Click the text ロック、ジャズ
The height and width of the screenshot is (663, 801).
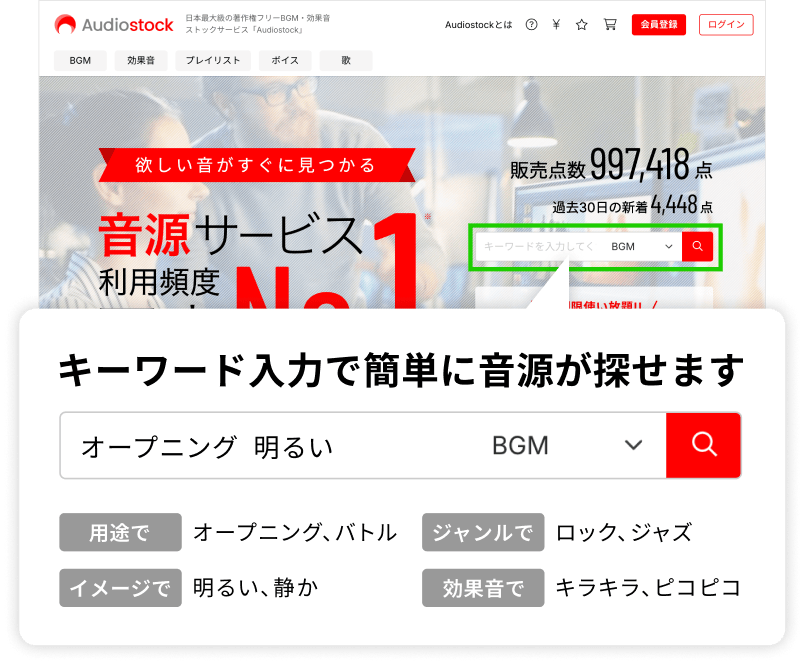click(x=624, y=532)
